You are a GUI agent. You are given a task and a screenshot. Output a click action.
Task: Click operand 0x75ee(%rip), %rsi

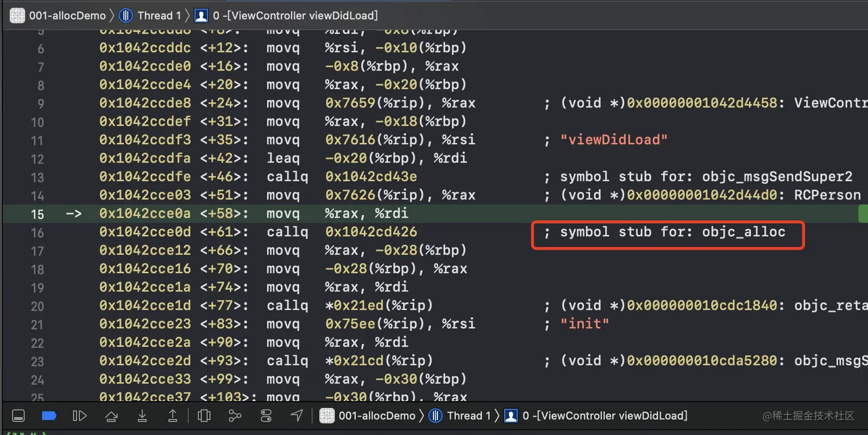(x=400, y=324)
